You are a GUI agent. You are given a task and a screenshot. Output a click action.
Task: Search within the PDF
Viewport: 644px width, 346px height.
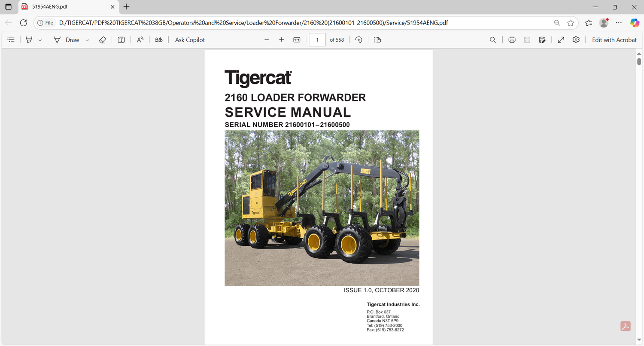pos(493,40)
